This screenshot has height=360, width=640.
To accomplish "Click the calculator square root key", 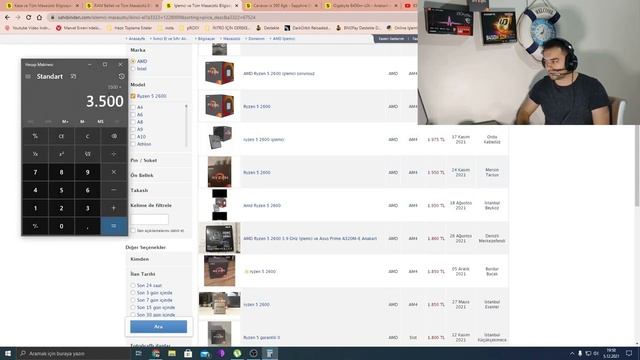I will (x=87, y=154).
